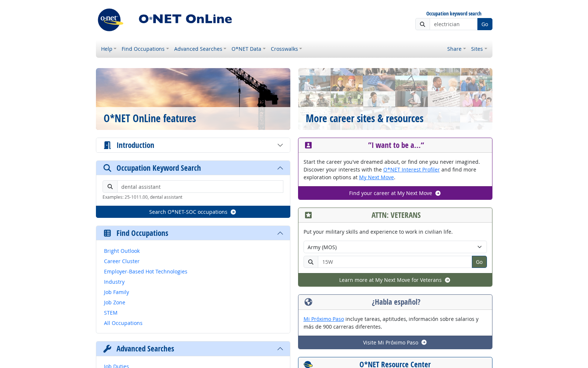Image resolution: width=588 pixels, height=368 pixels.
Task: Open the Industry link
Action: click(114, 282)
